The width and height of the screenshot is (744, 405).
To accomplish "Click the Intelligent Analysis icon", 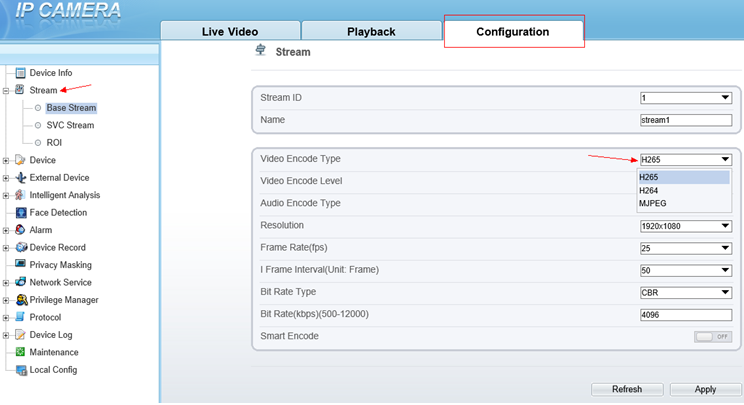I will click(x=20, y=195).
